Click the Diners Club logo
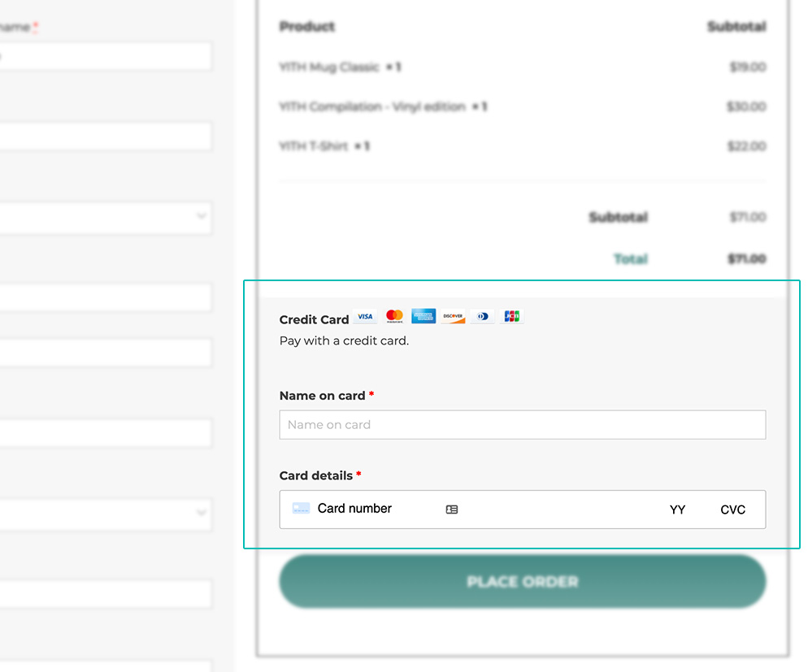Viewport: 808px width, 672px height. (482, 316)
